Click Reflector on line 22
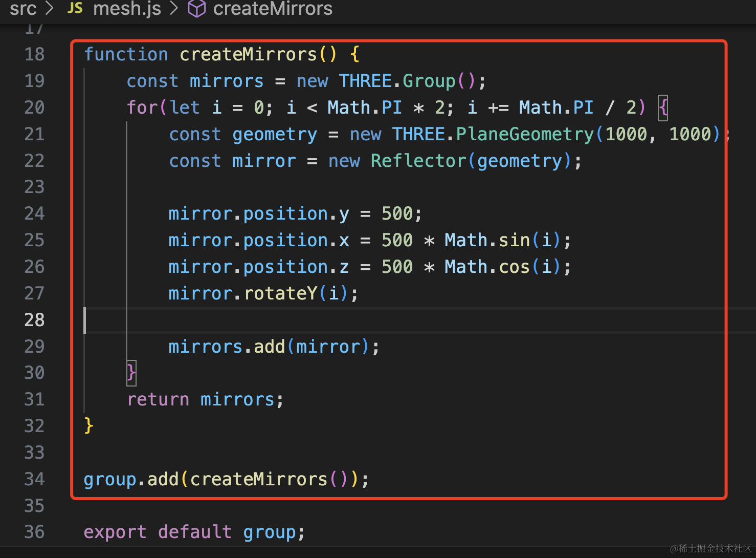The width and height of the screenshot is (756, 558). click(418, 161)
